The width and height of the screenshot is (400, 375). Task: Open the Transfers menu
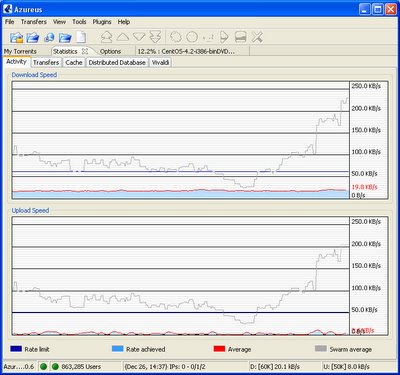coord(34,22)
